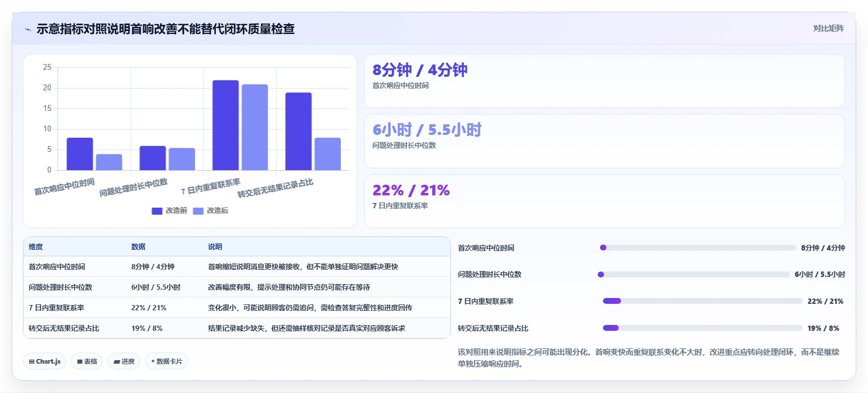Click the 进度 chip icon
This screenshot has width=868, height=393.
(x=117, y=362)
